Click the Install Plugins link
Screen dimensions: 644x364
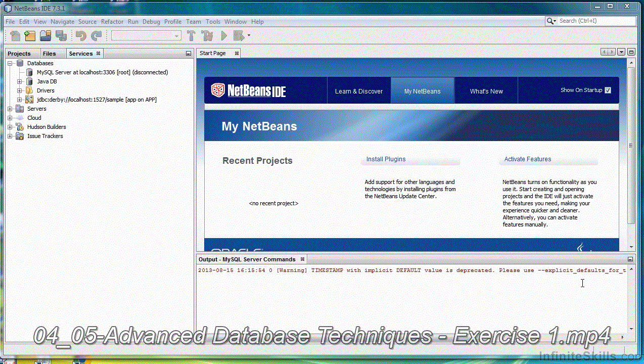click(386, 159)
